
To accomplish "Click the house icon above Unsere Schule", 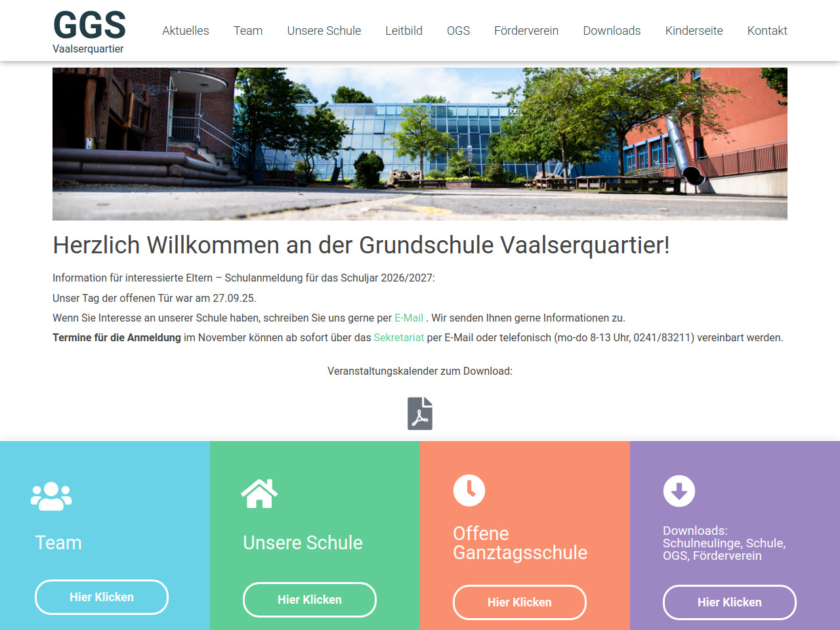I will 259,493.
